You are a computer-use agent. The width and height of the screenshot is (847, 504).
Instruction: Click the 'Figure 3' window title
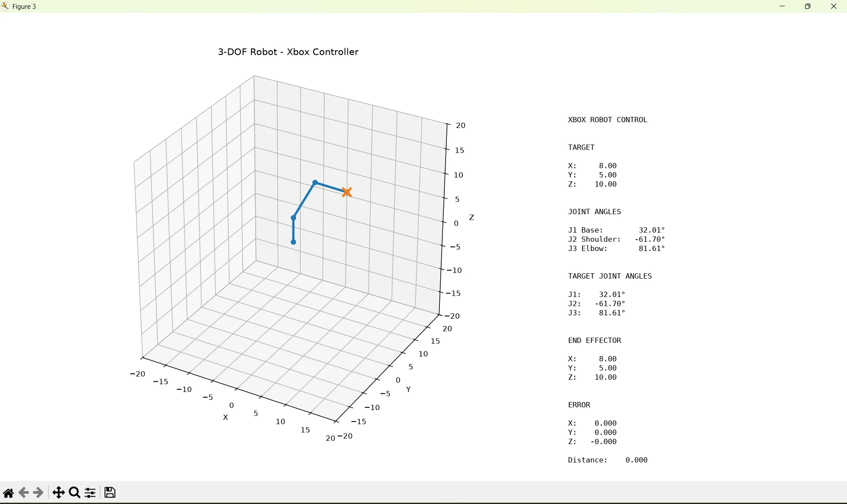tap(25, 7)
